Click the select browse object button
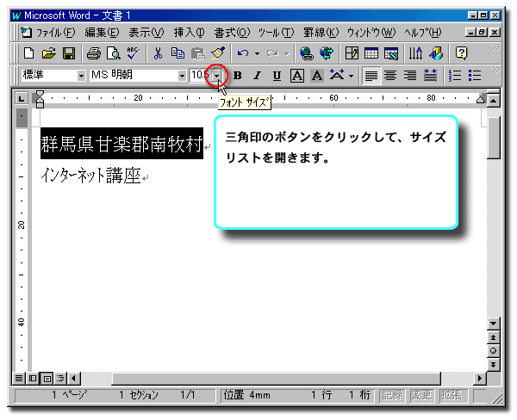Viewport: 517px width, 420px height. click(x=493, y=351)
